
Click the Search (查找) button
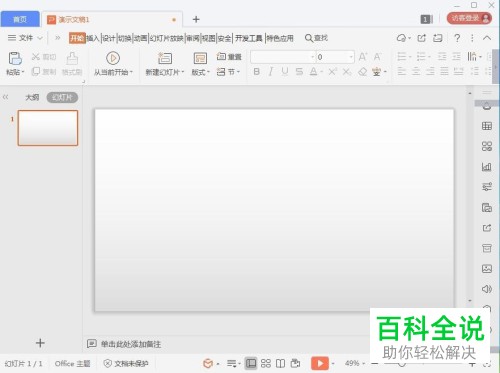(x=316, y=38)
